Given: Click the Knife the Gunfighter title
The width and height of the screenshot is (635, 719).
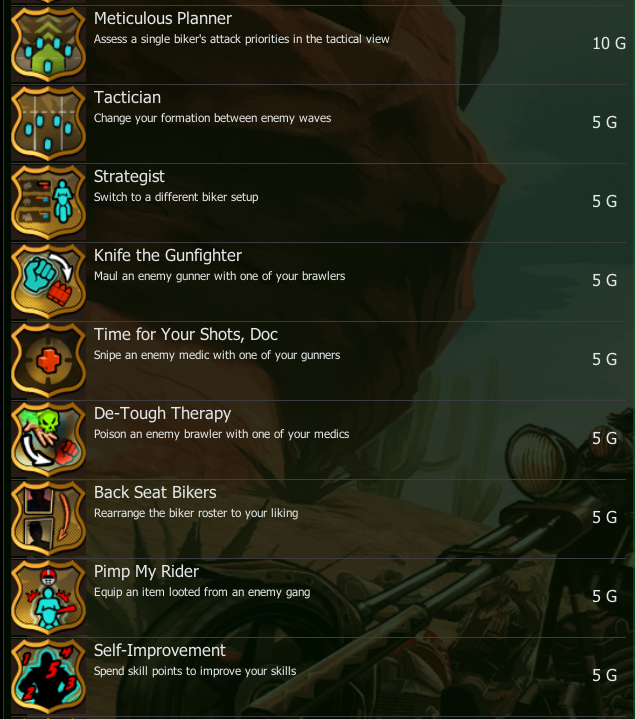Looking at the screenshot, I should click(168, 255).
